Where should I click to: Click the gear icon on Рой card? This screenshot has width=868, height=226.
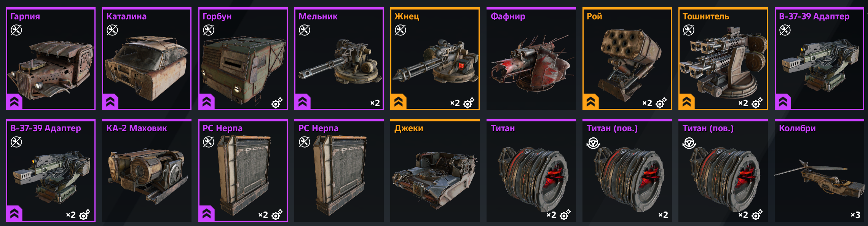click(x=661, y=103)
